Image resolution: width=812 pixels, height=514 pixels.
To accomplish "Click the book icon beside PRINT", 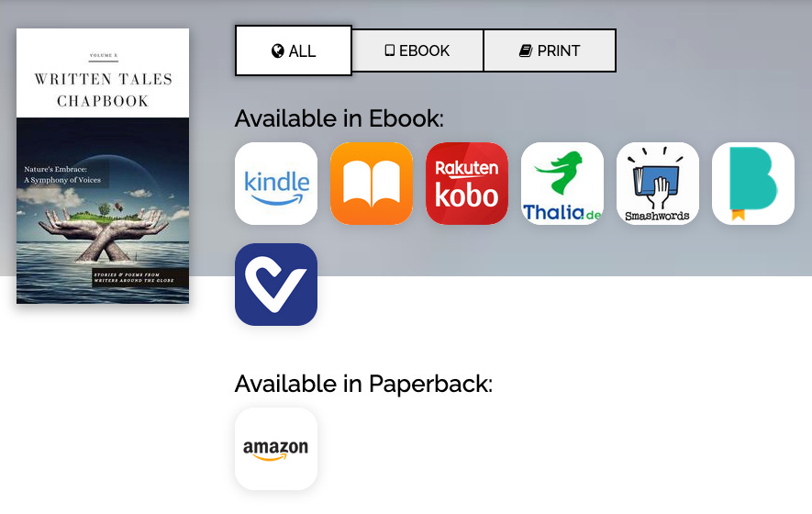I will (x=526, y=50).
